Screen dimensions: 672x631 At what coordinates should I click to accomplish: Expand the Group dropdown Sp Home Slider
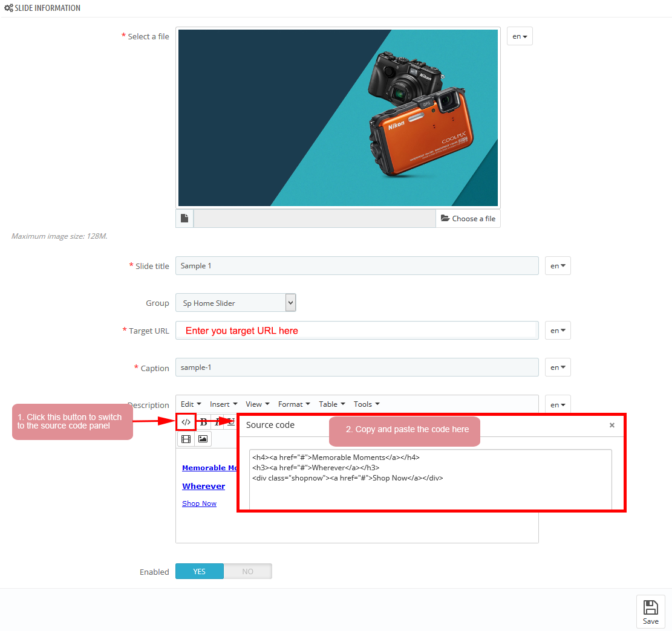[236, 303]
